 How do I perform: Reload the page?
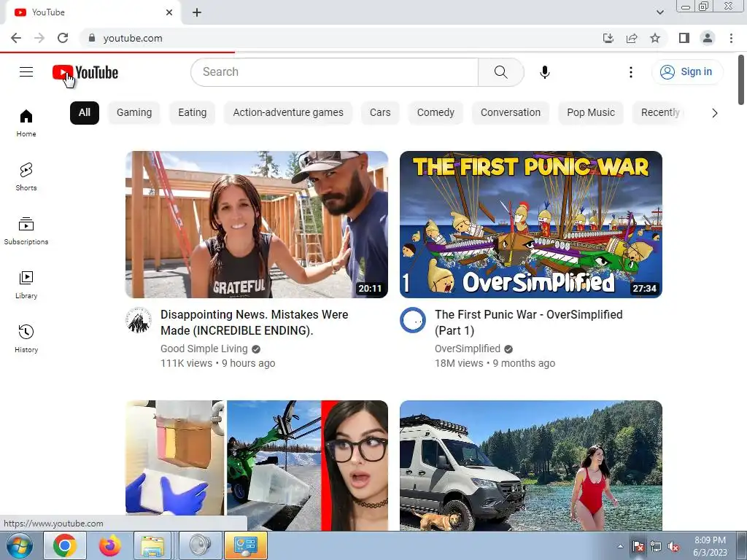63,38
